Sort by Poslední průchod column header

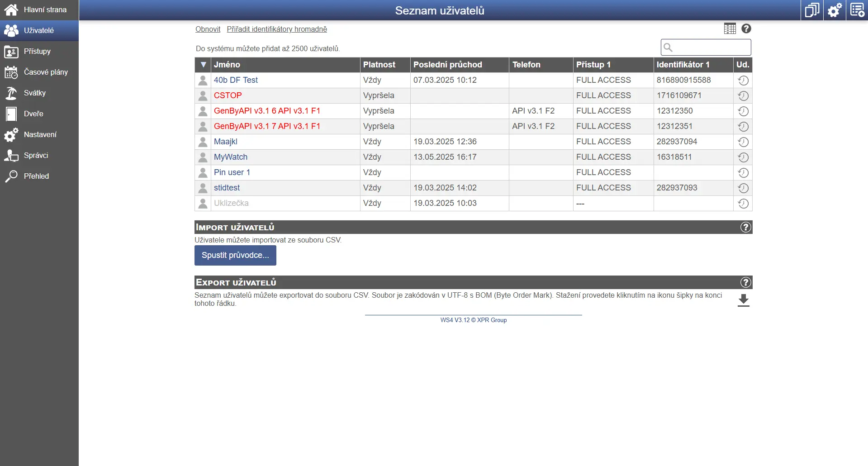(447, 65)
